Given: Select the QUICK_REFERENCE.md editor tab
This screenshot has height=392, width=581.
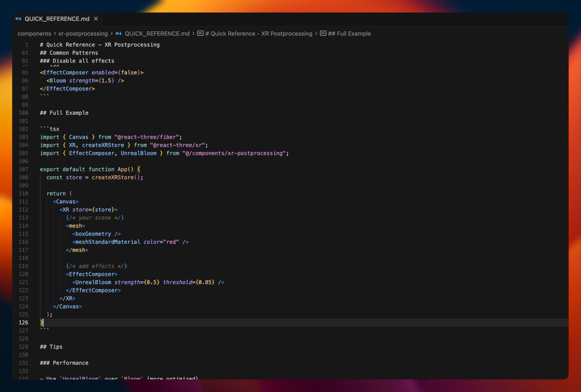Looking at the screenshot, I should [57, 19].
